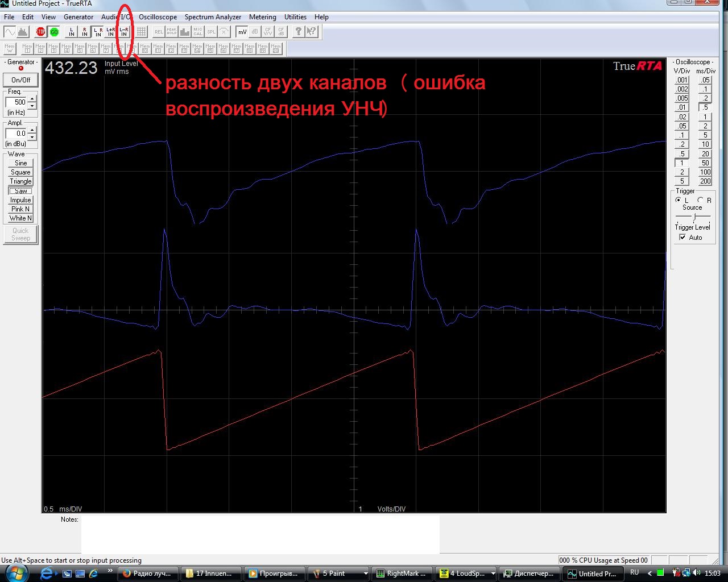Screen dimensions: 728x582
Task: Select Triangle waveform
Action: pos(20,181)
